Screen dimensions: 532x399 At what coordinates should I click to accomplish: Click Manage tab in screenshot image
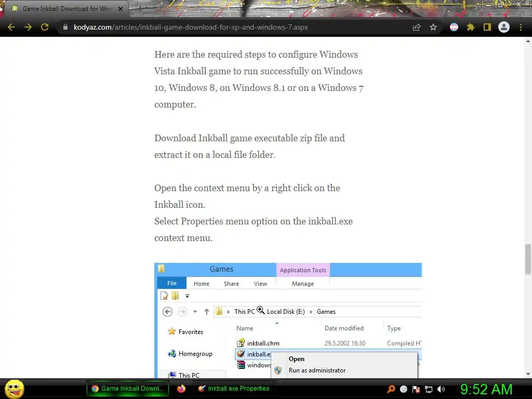click(303, 284)
